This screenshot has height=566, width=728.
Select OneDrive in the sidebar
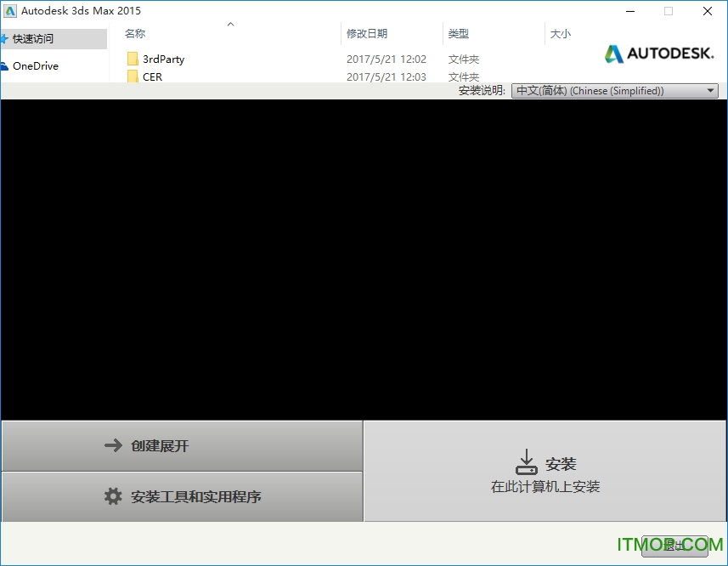[36, 66]
